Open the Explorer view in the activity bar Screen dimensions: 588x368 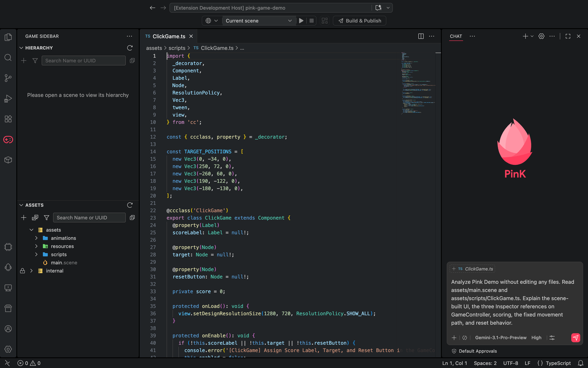pos(8,37)
